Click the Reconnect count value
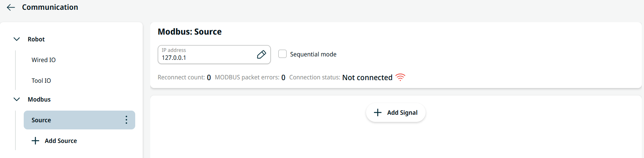The image size is (644, 158). coord(209,77)
